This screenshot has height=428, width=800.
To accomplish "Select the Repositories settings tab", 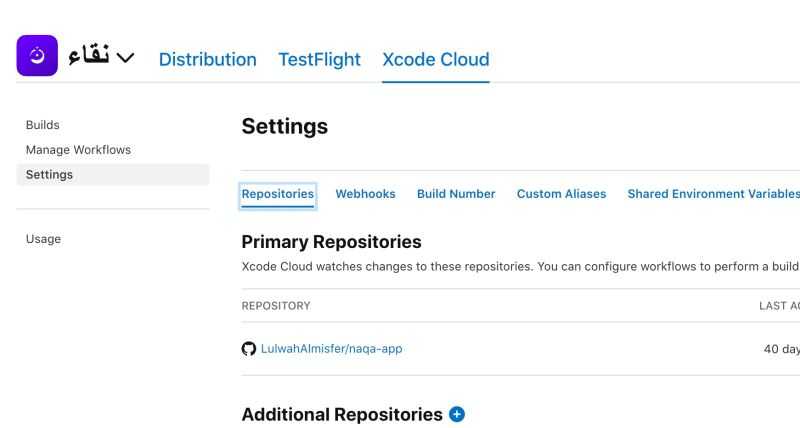I will (278, 194).
